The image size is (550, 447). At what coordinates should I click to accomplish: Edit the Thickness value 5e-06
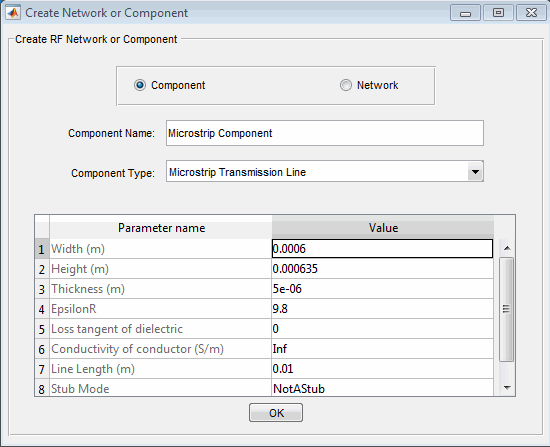pyautogui.click(x=382, y=289)
